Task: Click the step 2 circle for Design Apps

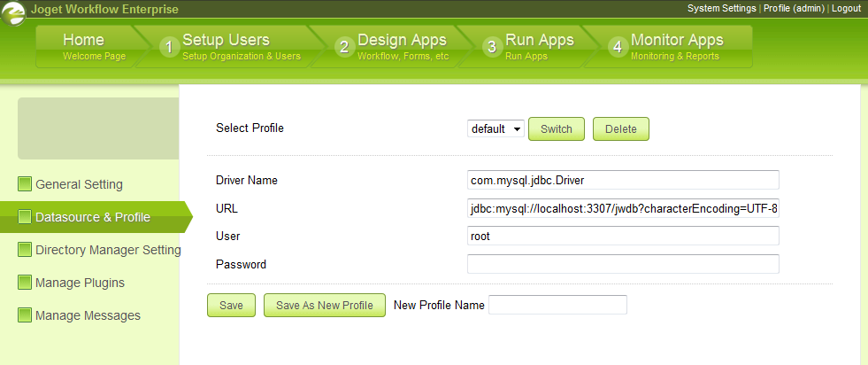Action: point(344,47)
